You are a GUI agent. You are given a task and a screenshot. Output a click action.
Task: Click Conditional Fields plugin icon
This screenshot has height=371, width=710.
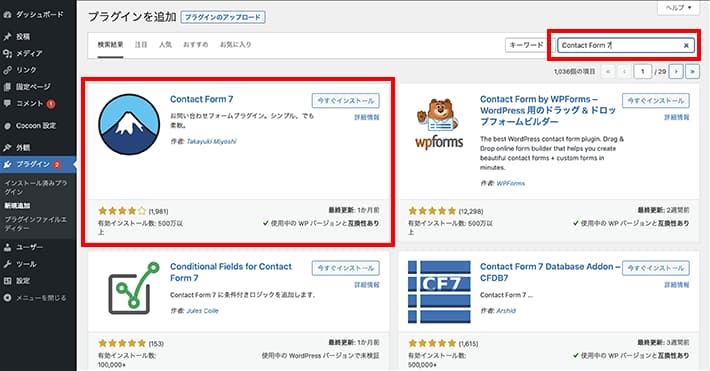134,288
